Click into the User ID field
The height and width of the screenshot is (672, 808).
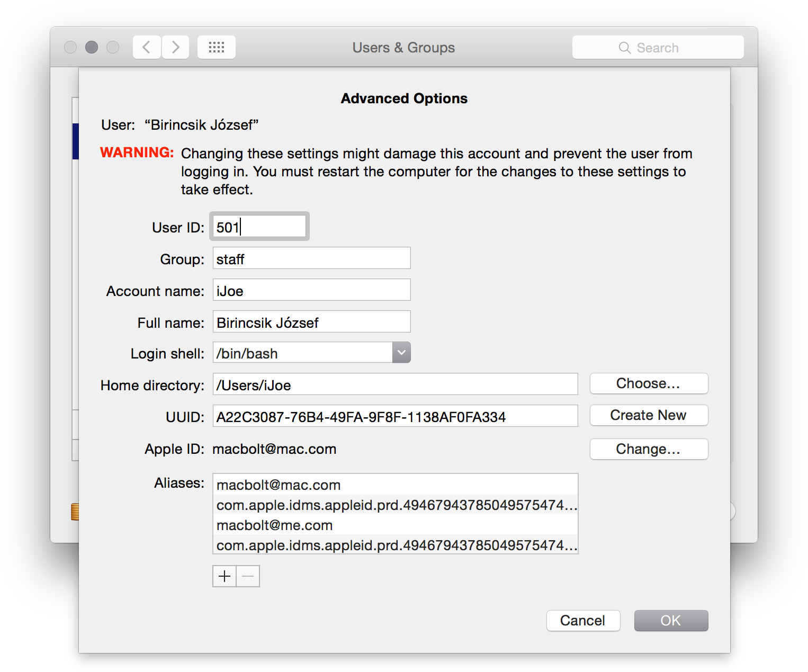click(259, 227)
